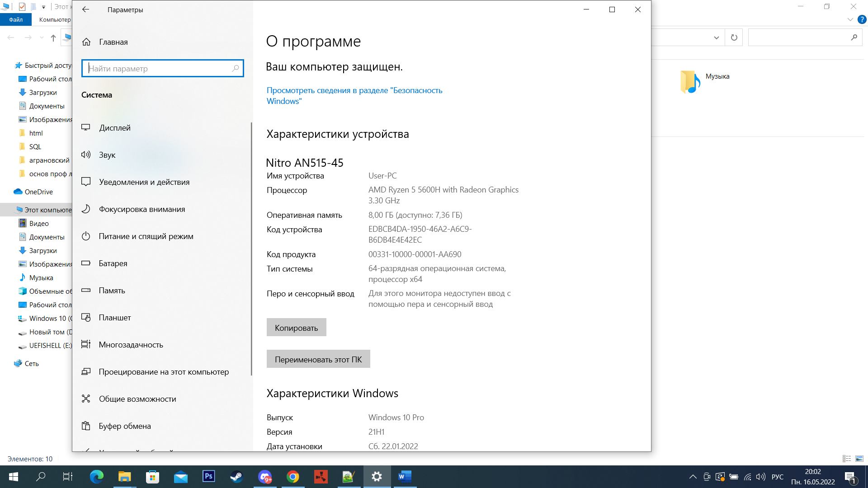
Task: Select the Память icon in sidebar
Action: [x=86, y=291]
